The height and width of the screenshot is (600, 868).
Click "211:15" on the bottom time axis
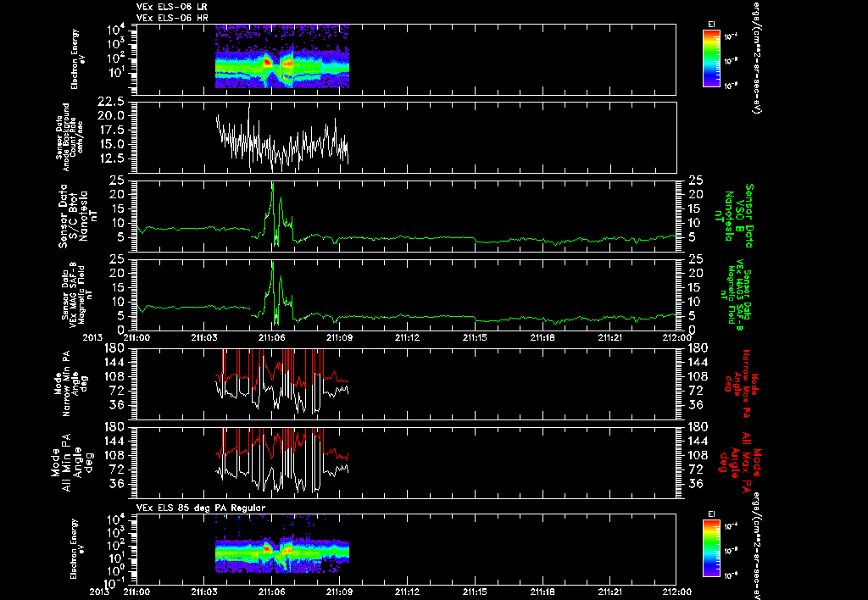[475, 592]
